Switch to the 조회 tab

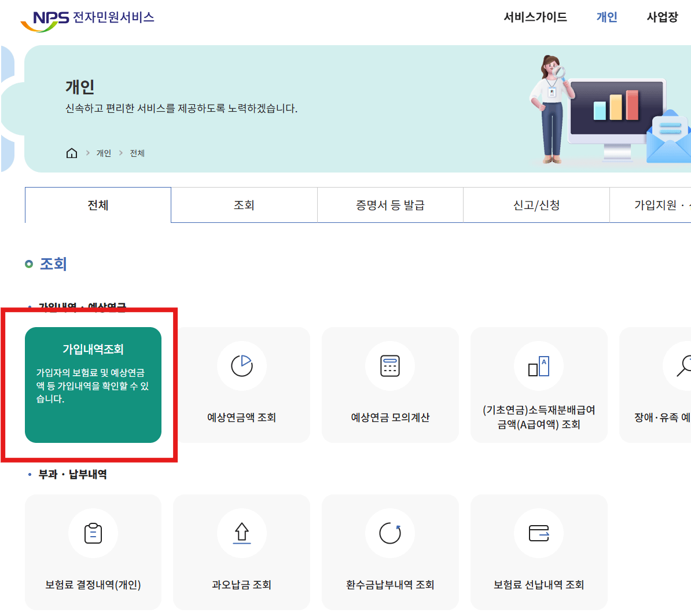tap(244, 205)
